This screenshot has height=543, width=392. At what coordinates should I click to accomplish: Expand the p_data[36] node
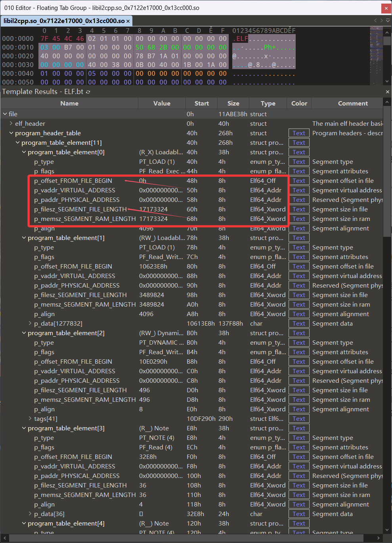click(x=30, y=514)
